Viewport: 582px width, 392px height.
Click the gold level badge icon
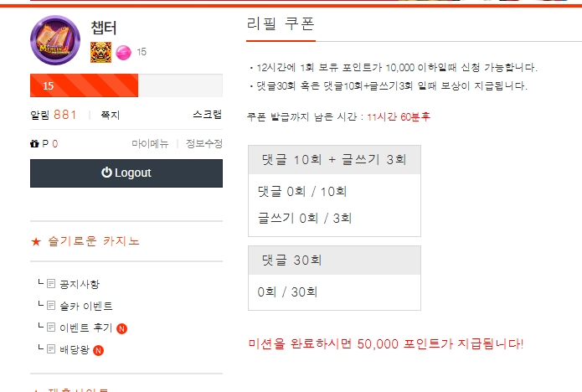point(100,52)
